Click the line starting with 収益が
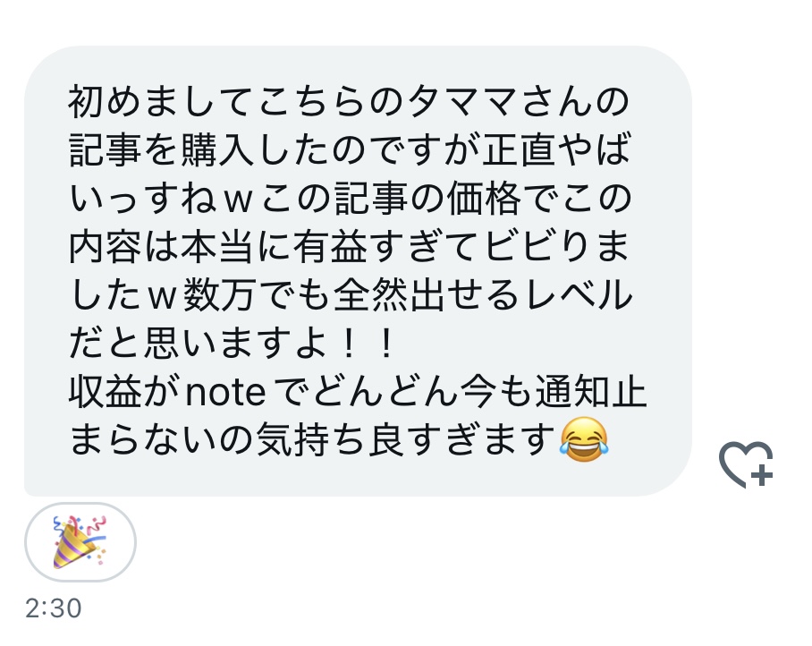 click(x=358, y=392)
